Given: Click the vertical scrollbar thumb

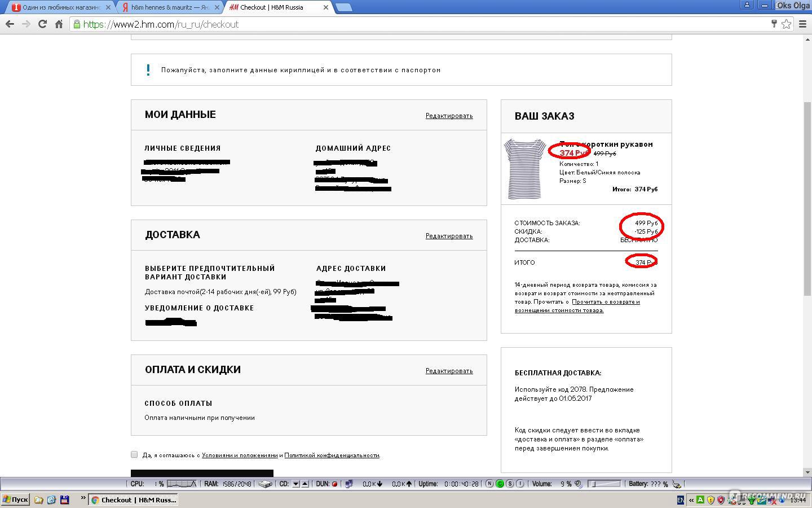Looking at the screenshot, I should 807,199.
